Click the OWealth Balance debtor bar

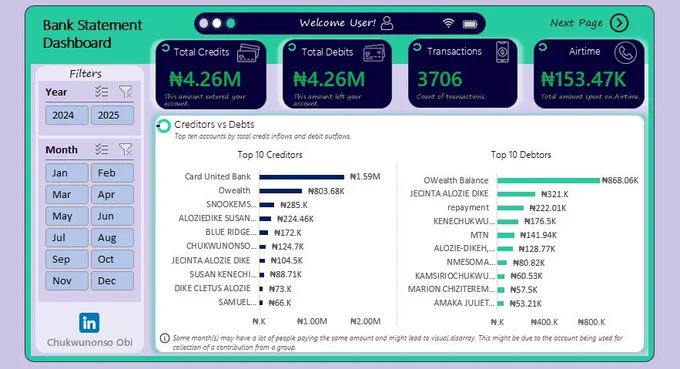click(x=548, y=180)
